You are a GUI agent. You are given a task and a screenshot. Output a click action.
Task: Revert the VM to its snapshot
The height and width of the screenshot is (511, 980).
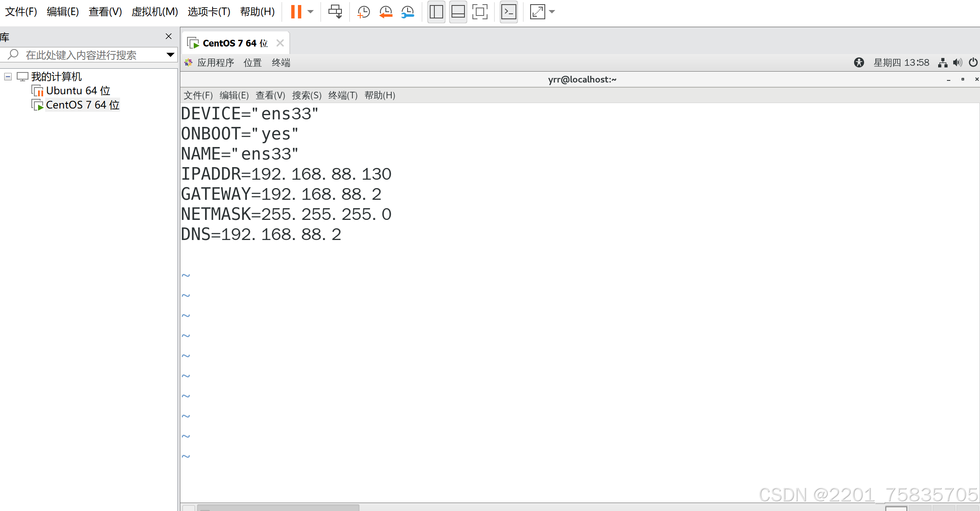coord(385,12)
